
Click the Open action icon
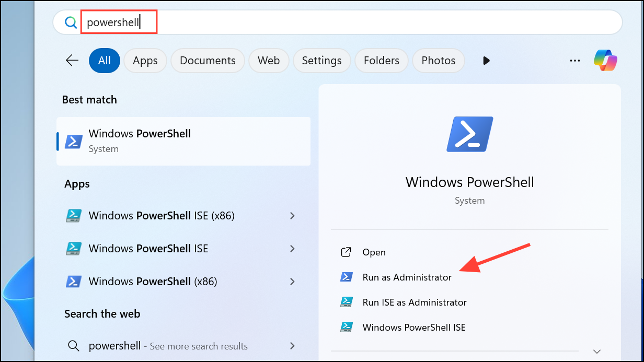pyautogui.click(x=346, y=252)
